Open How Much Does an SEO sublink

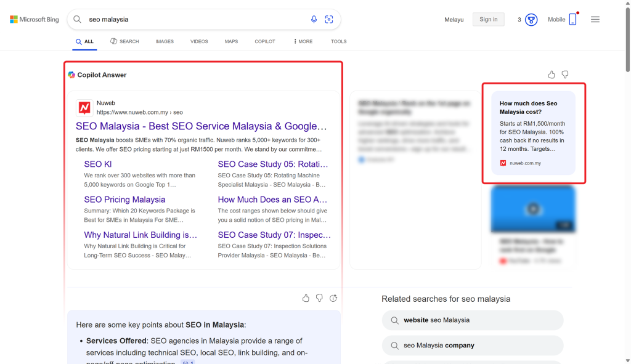tap(272, 200)
